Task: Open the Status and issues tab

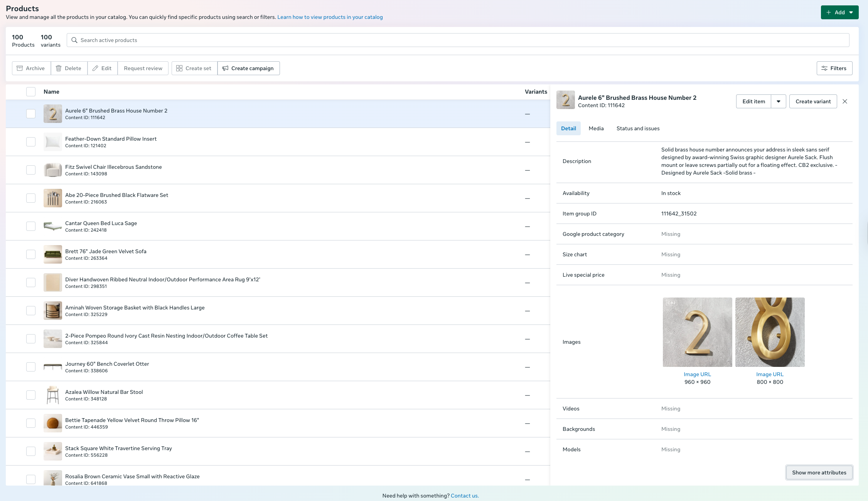Action: 638,128
